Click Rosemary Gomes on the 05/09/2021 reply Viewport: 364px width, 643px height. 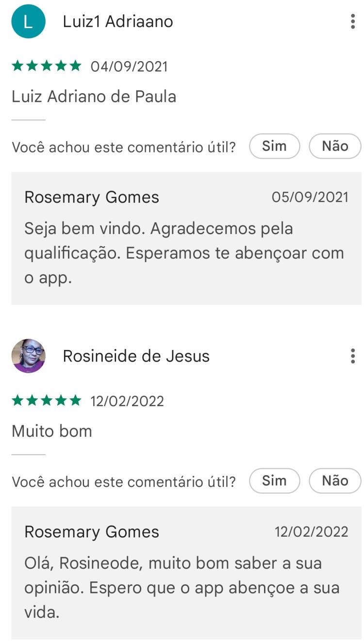click(x=92, y=198)
